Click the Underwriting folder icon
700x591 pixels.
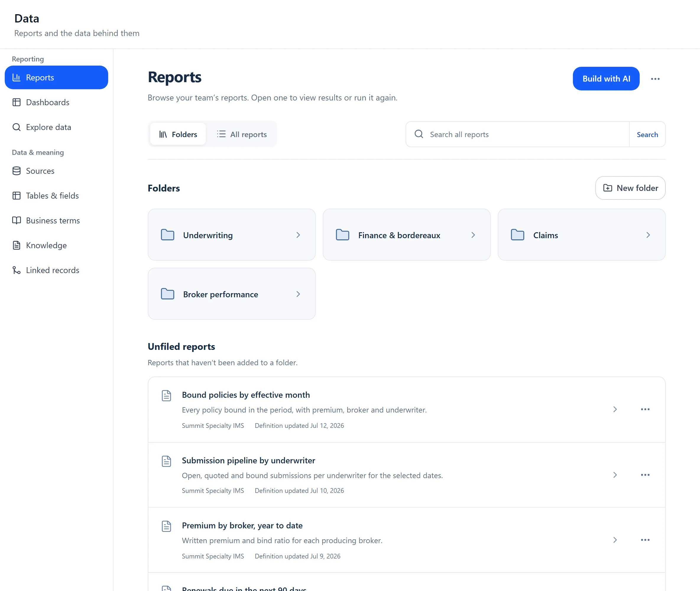pos(168,235)
